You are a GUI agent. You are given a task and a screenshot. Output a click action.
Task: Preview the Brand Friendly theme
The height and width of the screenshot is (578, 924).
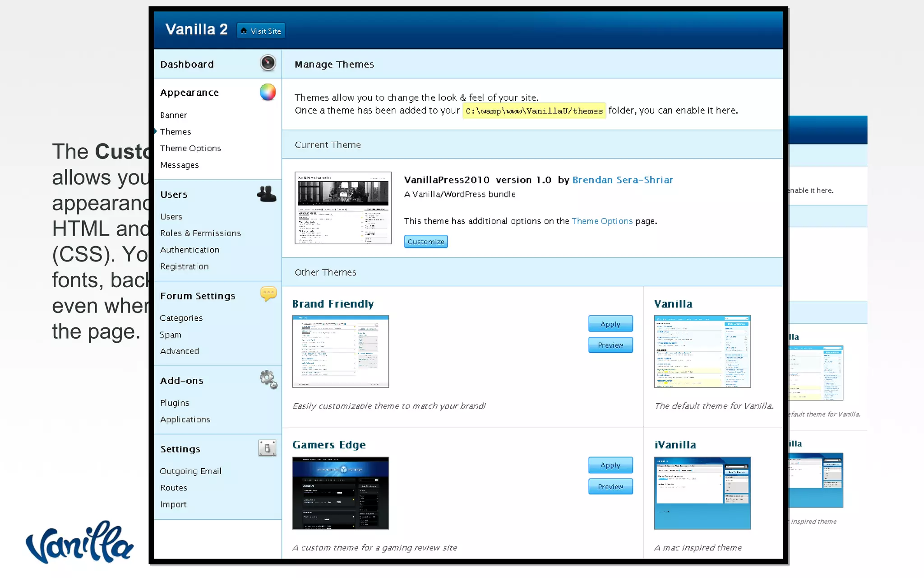click(x=610, y=345)
